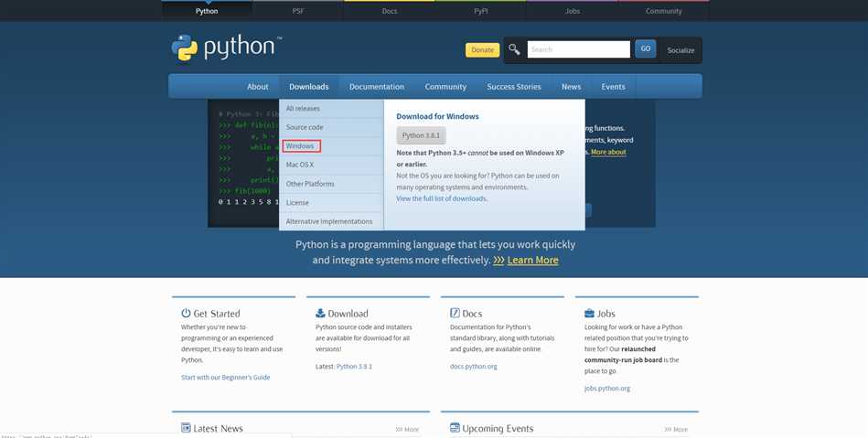This screenshot has width=868, height=438.
Task: Open the Documentation navigation menu
Action: click(x=377, y=86)
